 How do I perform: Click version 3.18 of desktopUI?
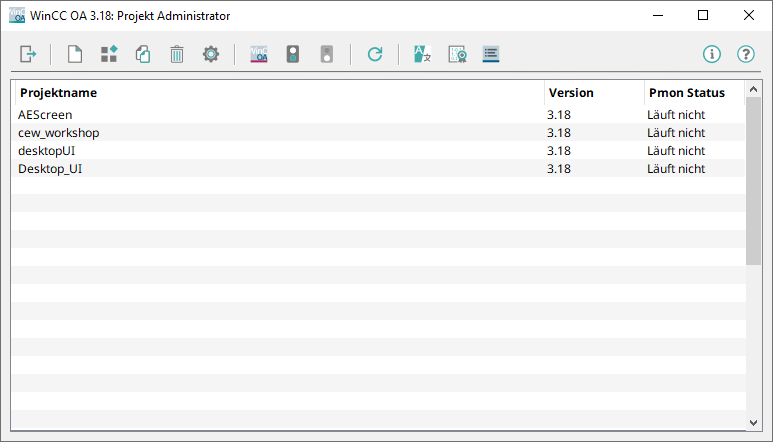pos(559,151)
